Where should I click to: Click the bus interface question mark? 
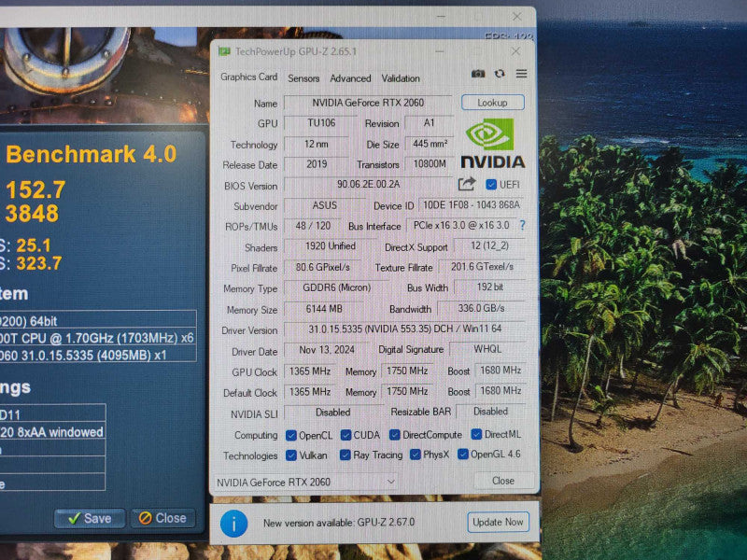tap(523, 225)
